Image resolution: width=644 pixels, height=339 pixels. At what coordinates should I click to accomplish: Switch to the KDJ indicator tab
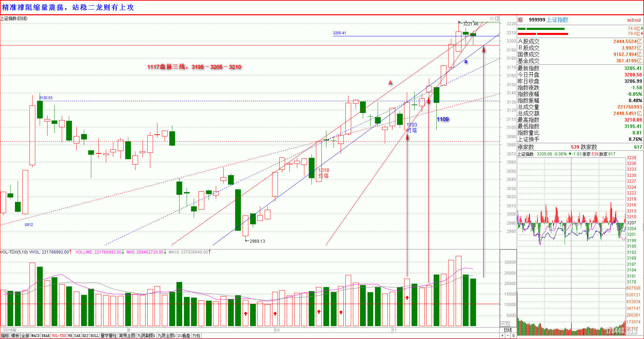click(86, 336)
